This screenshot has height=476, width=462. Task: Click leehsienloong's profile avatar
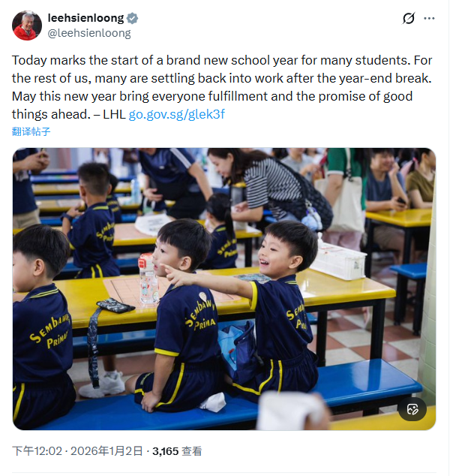tap(27, 26)
